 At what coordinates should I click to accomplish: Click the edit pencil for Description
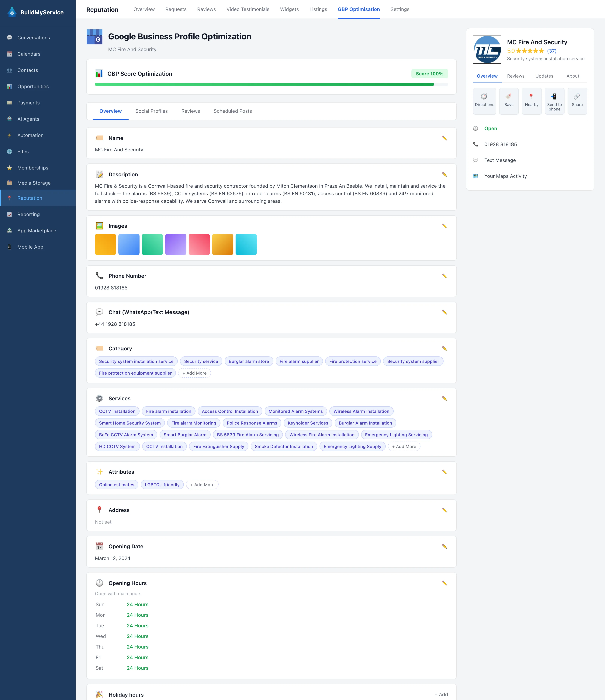(444, 174)
